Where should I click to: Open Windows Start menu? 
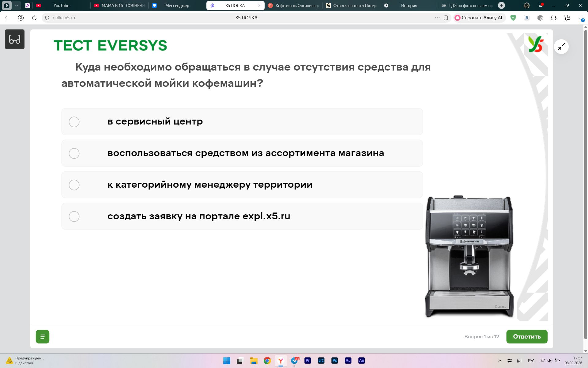click(x=227, y=361)
